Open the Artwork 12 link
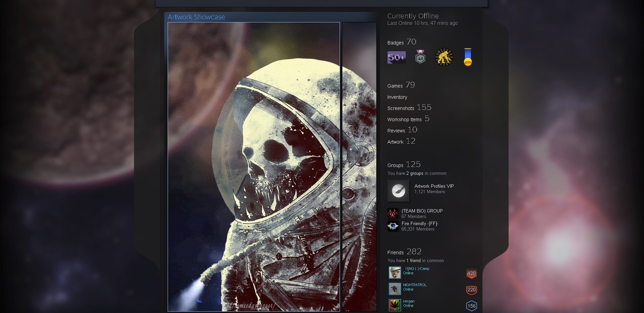The image size is (644, 313). pos(401,141)
